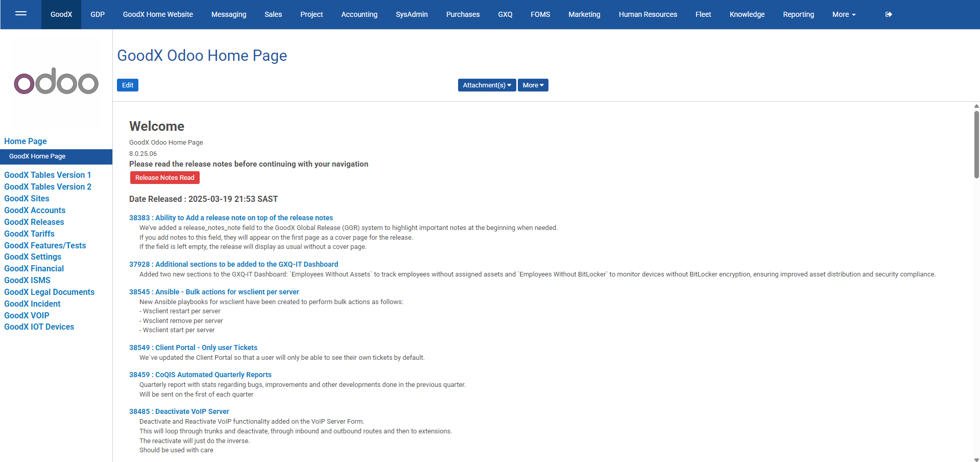Open GoodX Legal Documents in sidebar
Image resolution: width=980 pixels, height=462 pixels.
[x=50, y=292]
